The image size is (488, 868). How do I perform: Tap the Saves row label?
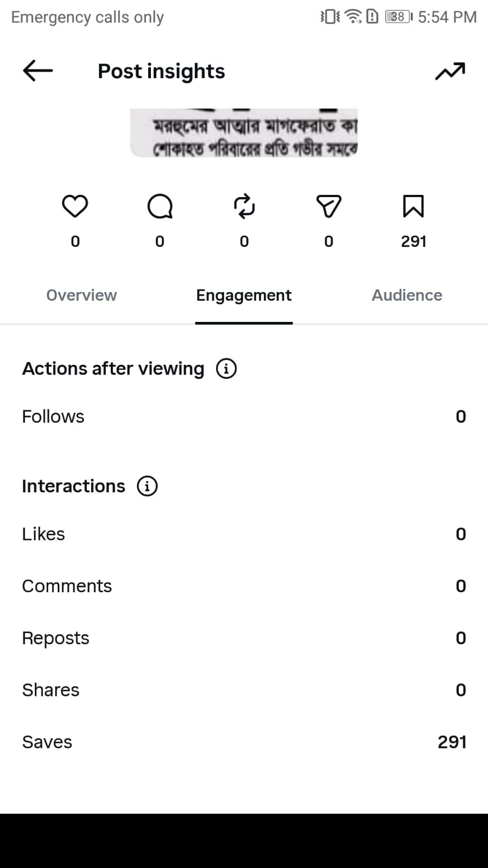point(47,742)
